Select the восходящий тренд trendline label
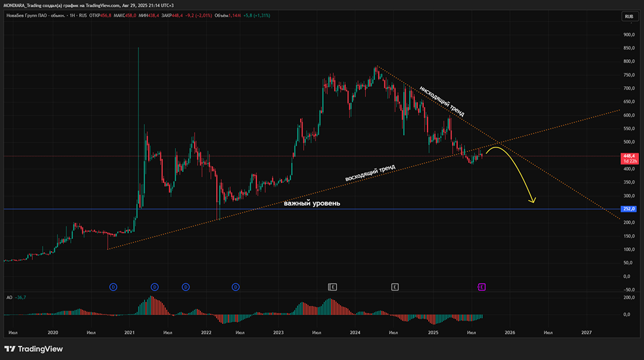The height and width of the screenshot is (360, 644). [x=370, y=173]
